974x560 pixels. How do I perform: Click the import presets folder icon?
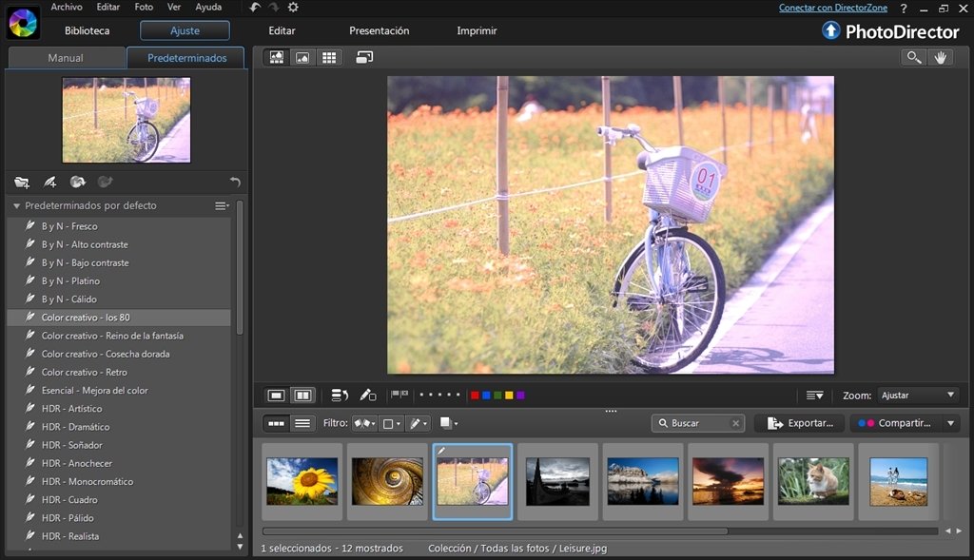point(22,182)
